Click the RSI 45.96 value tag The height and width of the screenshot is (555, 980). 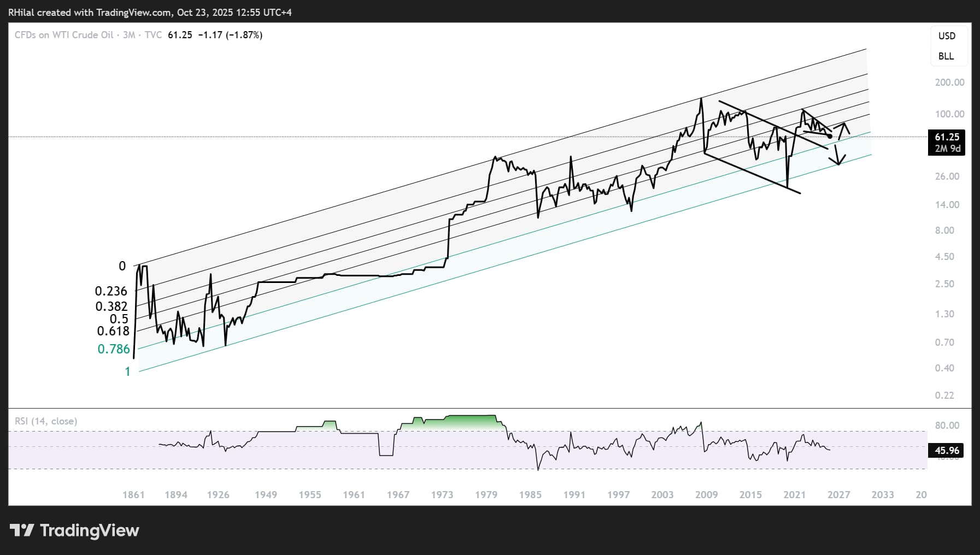point(947,451)
